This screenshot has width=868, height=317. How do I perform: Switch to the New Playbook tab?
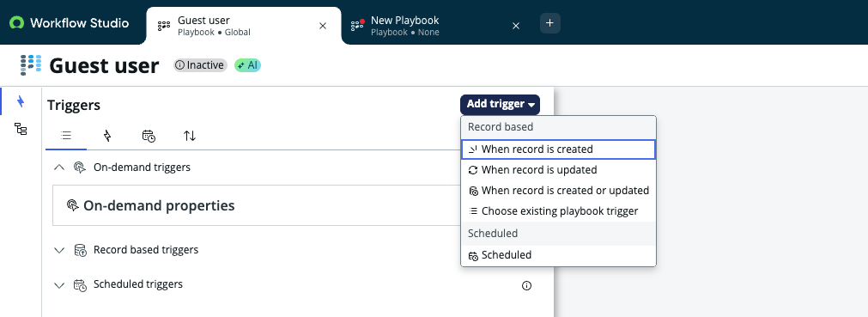pyautogui.click(x=437, y=26)
